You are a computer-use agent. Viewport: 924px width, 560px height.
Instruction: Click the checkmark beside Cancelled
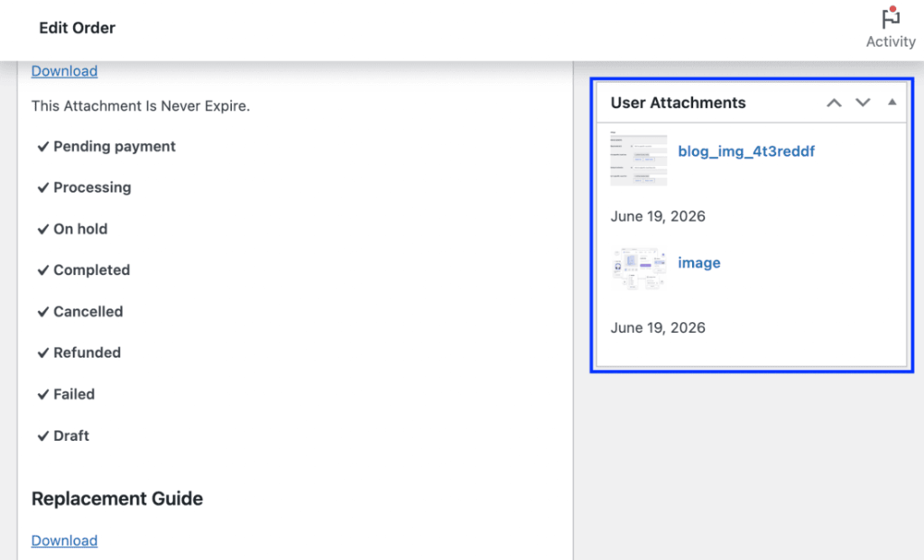[42, 311]
